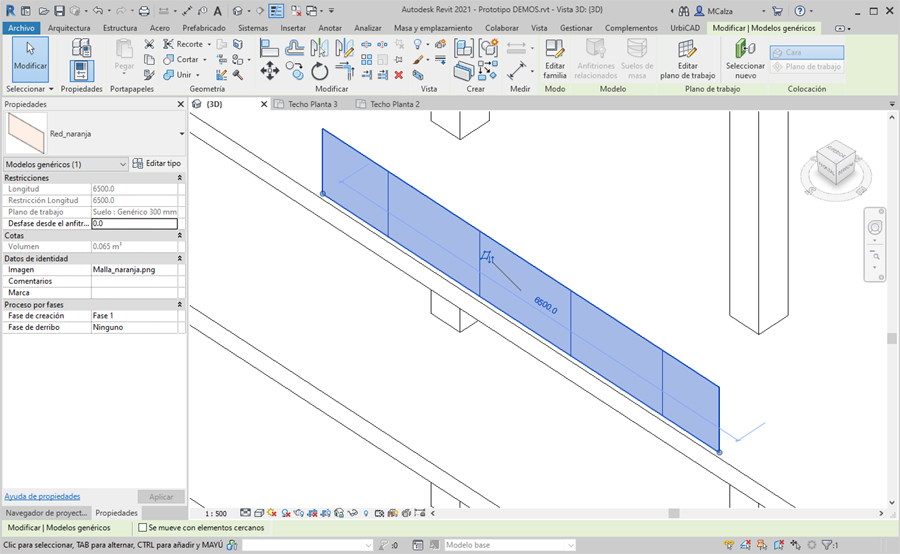The width and height of the screenshot is (900, 554).
Task: Select the Rotate tool icon
Action: pos(320,71)
